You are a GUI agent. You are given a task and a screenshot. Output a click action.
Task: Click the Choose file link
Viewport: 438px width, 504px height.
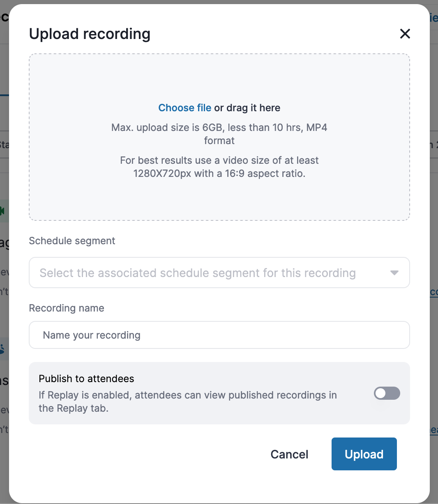pyautogui.click(x=185, y=108)
